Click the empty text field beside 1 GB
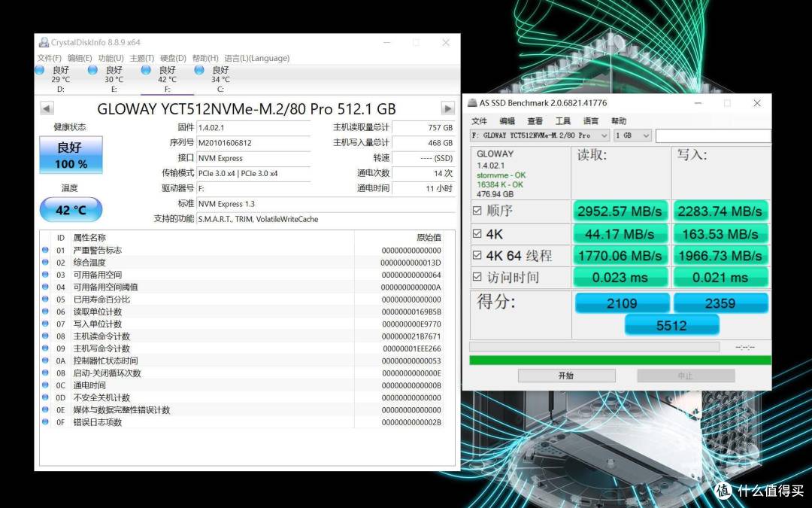This screenshot has width=812, height=508. [x=714, y=135]
